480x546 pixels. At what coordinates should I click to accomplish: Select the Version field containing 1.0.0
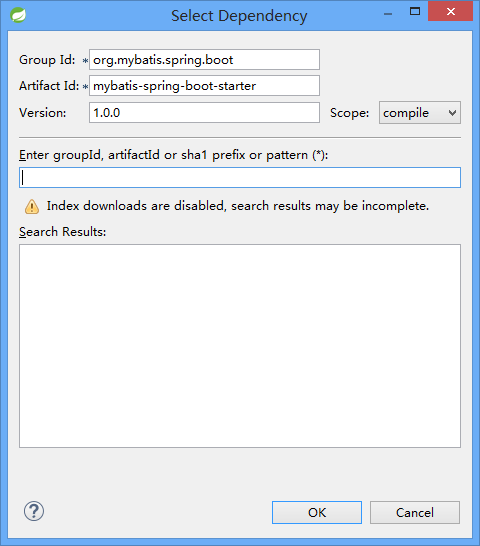pyautogui.click(x=204, y=112)
